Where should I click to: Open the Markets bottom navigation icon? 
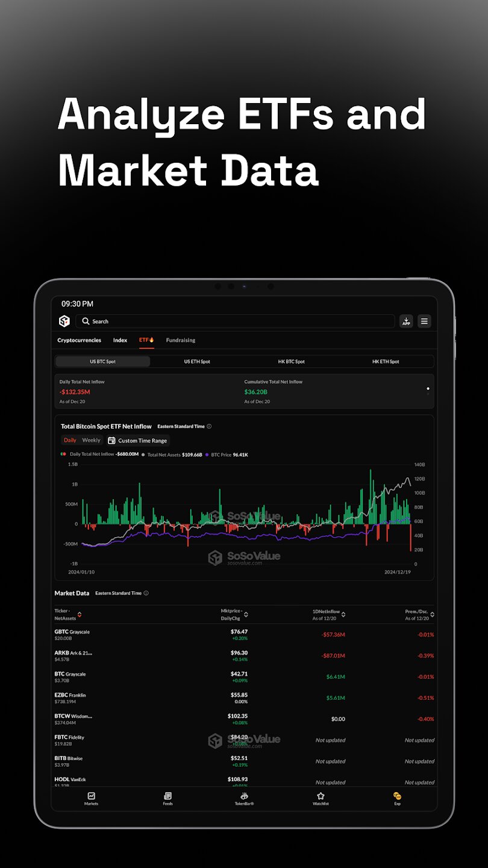coord(92,796)
